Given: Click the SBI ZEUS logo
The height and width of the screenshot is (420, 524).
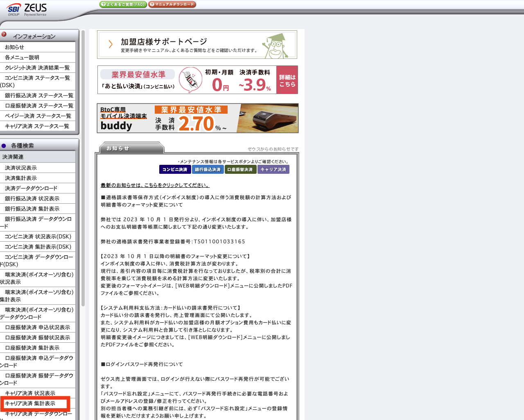Looking at the screenshot, I should click(x=27, y=9).
